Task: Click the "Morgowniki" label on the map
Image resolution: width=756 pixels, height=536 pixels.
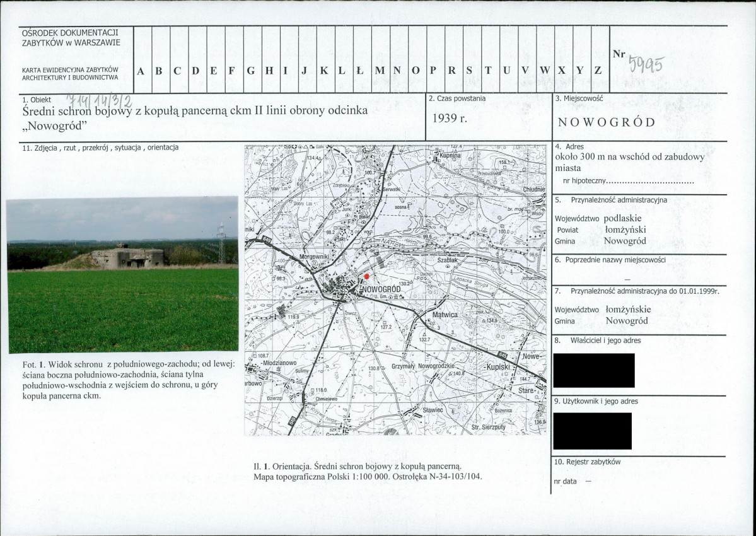Action: click(315, 257)
